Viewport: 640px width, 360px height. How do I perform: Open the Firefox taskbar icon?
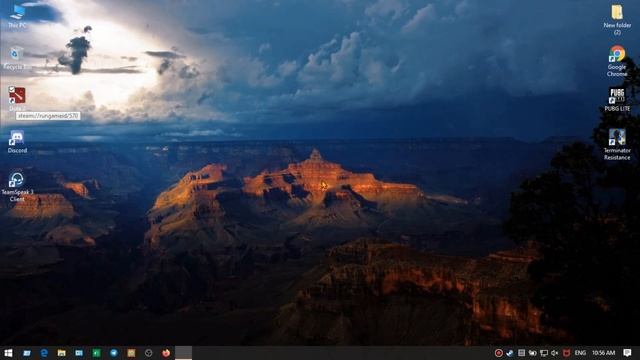click(x=166, y=353)
